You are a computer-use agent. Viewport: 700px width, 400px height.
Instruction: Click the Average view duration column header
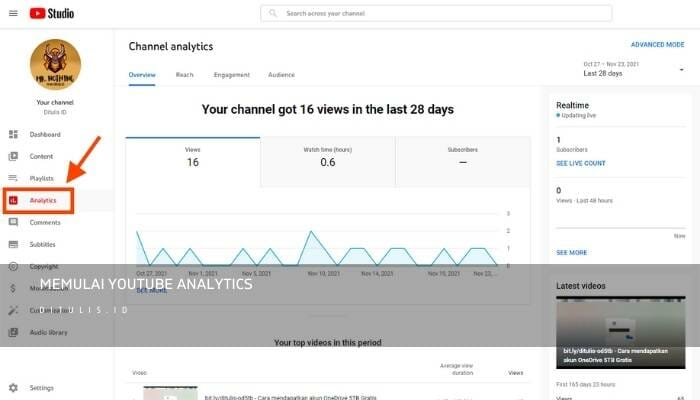456,369
